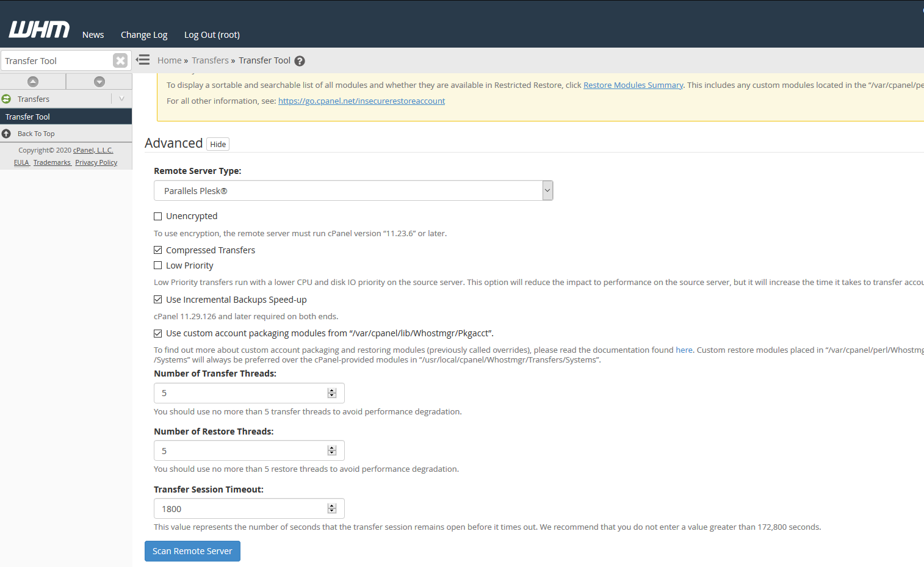Click the Number of Transfer Threads label
Viewport: 924px width, 567px height.
[215, 374]
